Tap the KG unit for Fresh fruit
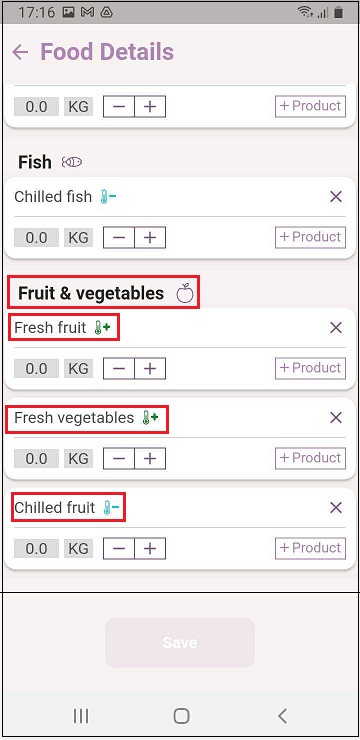 coord(78,369)
